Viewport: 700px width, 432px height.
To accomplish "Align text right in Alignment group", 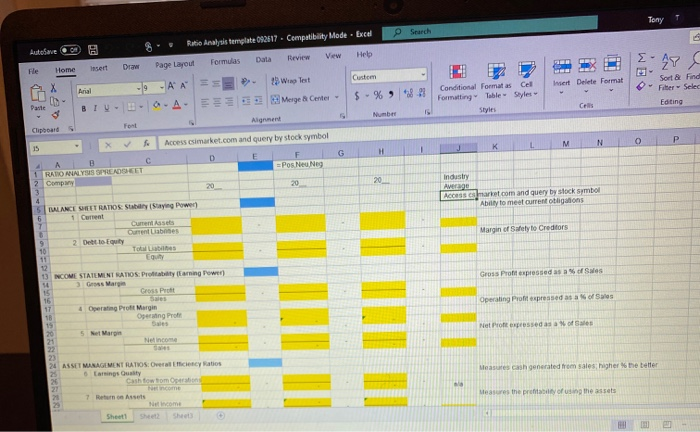I will pos(229,102).
